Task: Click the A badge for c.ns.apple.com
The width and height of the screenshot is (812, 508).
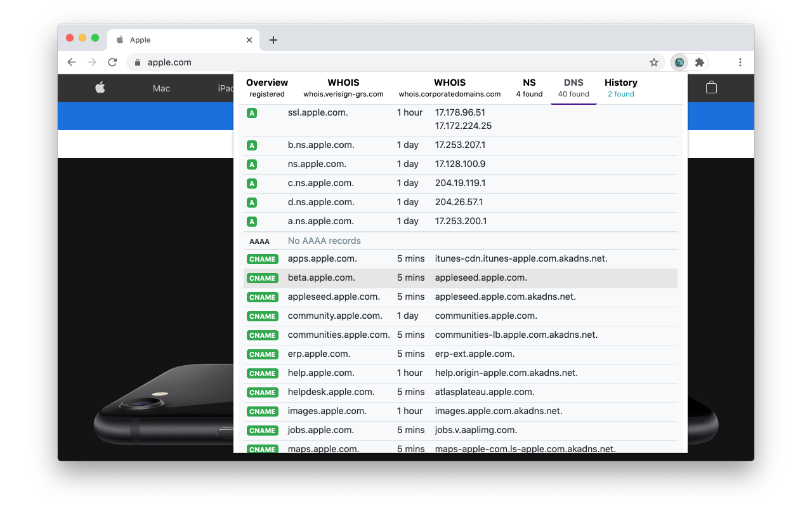Action: pyautogui.click(x=252, y=184)
